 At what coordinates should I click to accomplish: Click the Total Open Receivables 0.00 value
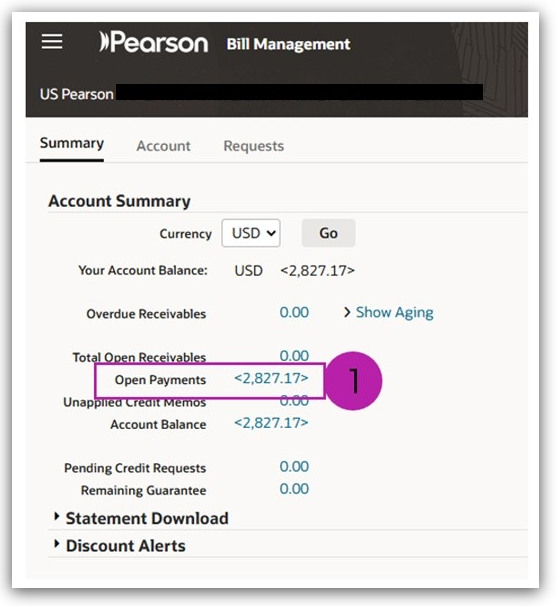pos(294,356)
